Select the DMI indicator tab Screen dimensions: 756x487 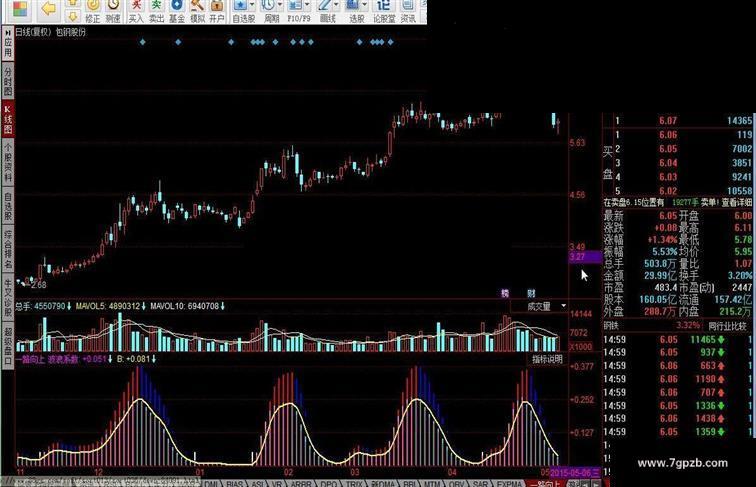tap(211, 483)
